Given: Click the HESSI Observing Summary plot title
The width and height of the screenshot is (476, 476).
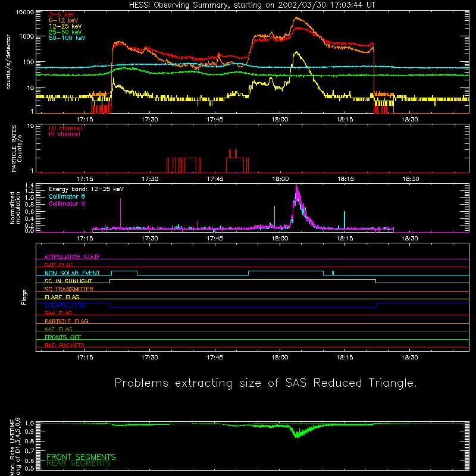Looking at the screenshot, I should (x=252, y=5).
